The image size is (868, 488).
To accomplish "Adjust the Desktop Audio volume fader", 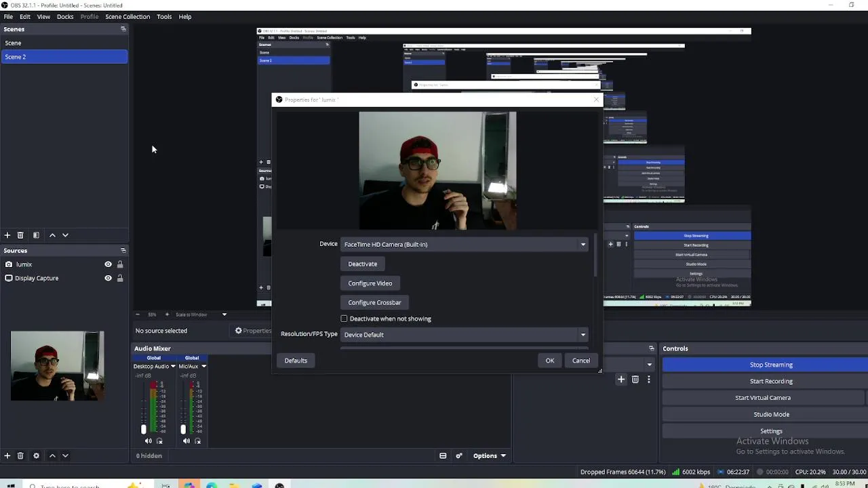I will pos(143,429).
